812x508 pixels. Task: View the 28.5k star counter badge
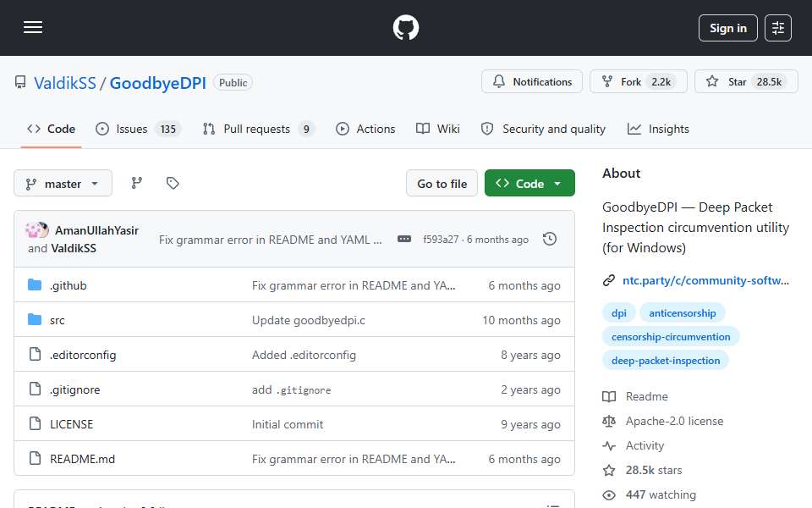click(x=769, y=82)
